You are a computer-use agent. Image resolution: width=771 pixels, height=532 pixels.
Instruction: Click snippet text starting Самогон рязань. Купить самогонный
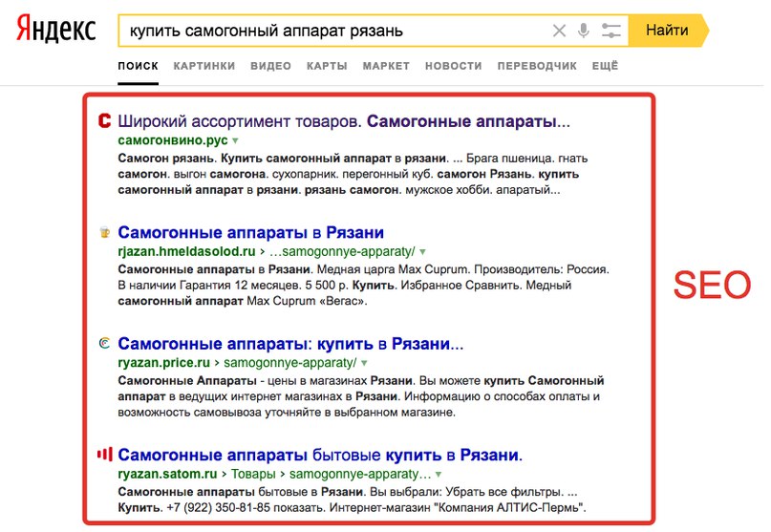pyautogui.click(x=353, y=174)
